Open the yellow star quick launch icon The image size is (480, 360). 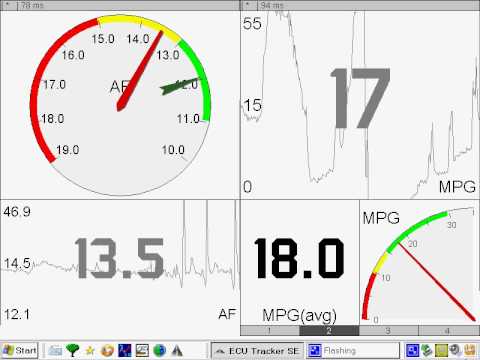click(90, 351)
